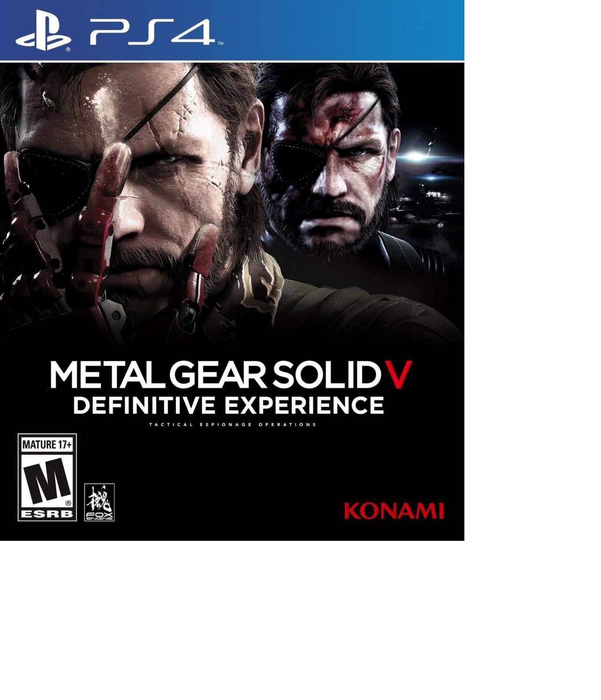Viewport: 601px width, 700px height.
Task: Click the Definitive Experience subtitle
Action: tap(228, 405)
